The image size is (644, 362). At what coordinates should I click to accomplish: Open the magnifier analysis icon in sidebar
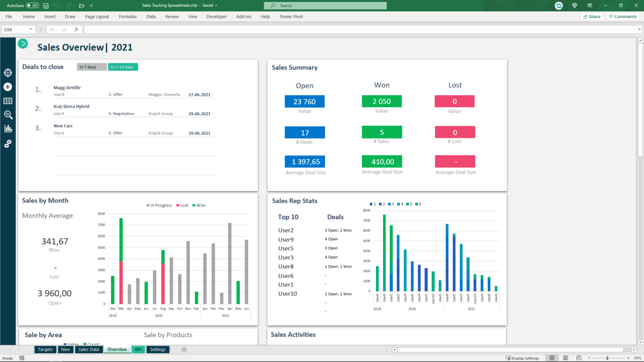(x=8, y=115)
